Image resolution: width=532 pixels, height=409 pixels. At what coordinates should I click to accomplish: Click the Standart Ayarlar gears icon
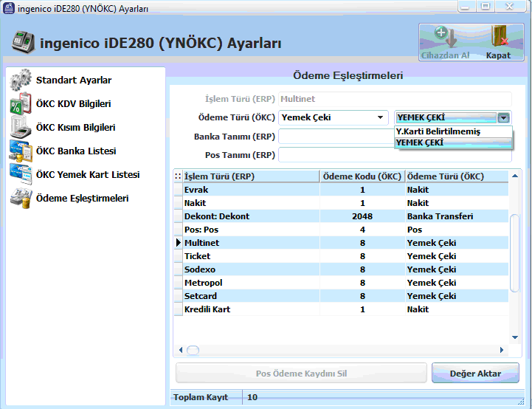(21, 80)
